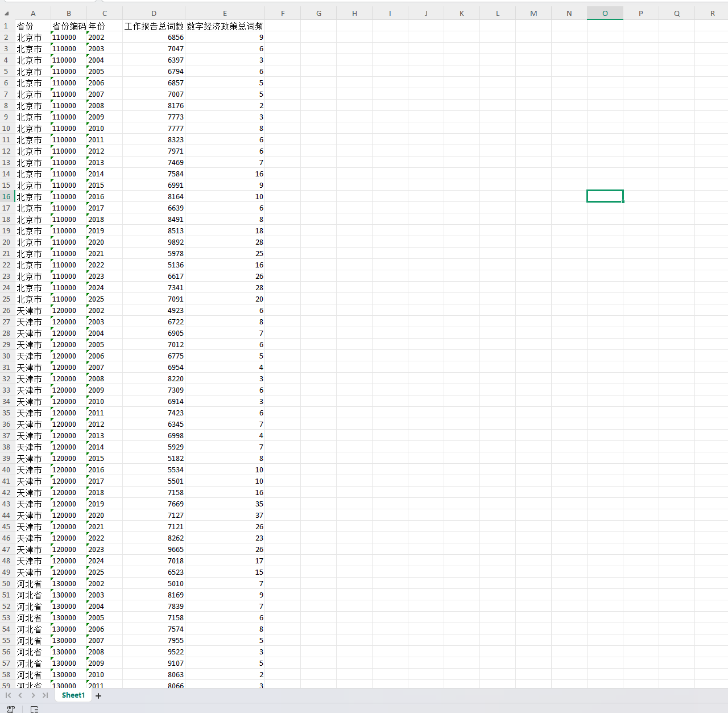
Task: Click cell with value 9107
Action: 154,663
